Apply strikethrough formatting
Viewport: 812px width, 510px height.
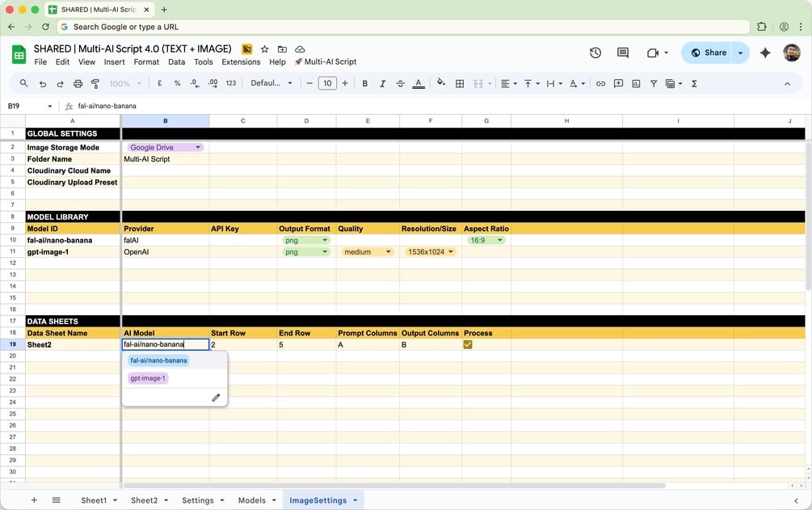coord(400,83)
